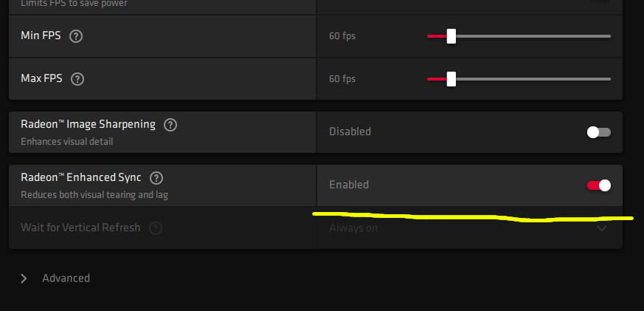Click the Max FPS label text

click(41, 78)
